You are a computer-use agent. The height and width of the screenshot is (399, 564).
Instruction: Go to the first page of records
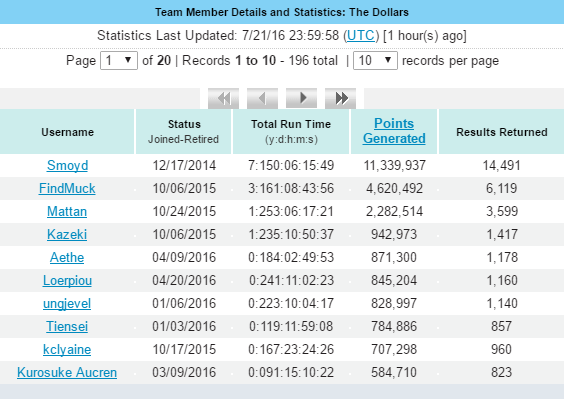(223, 98)
